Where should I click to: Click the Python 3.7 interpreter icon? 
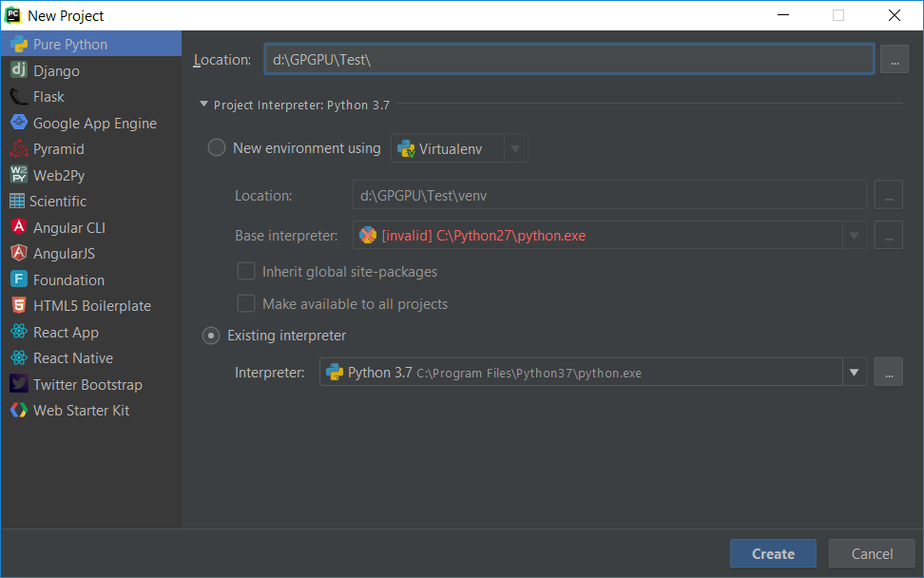tap(335, 372)
